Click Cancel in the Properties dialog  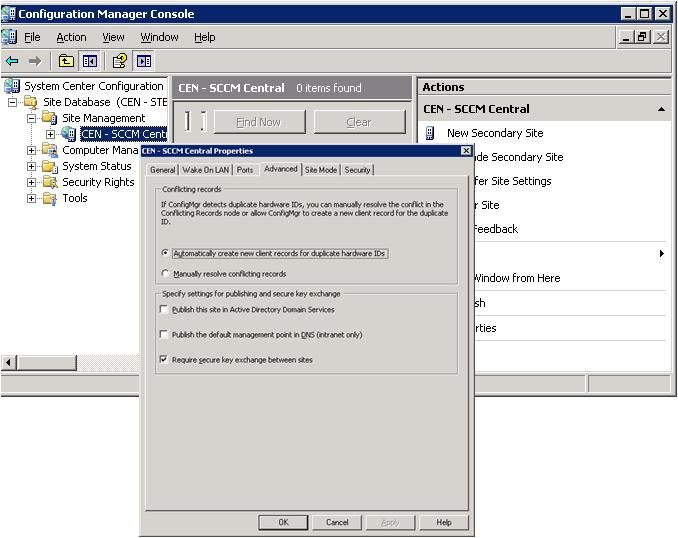[x=337, y=522]
